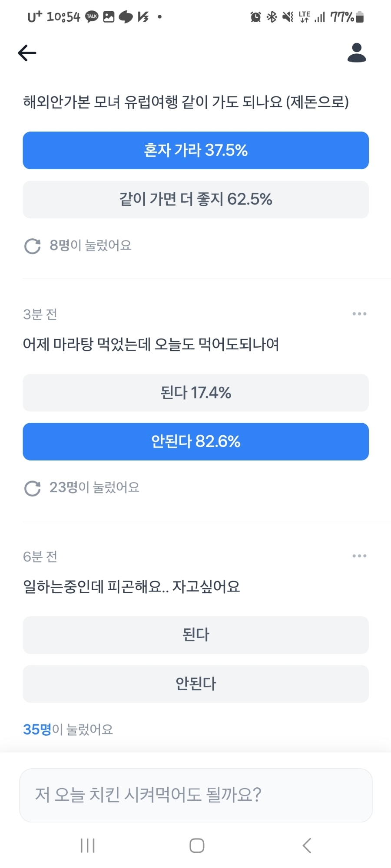The image size is (391, 868).
Task: Tap the KakaoTalk notification icon in status bar
Action: click(92, 17)
